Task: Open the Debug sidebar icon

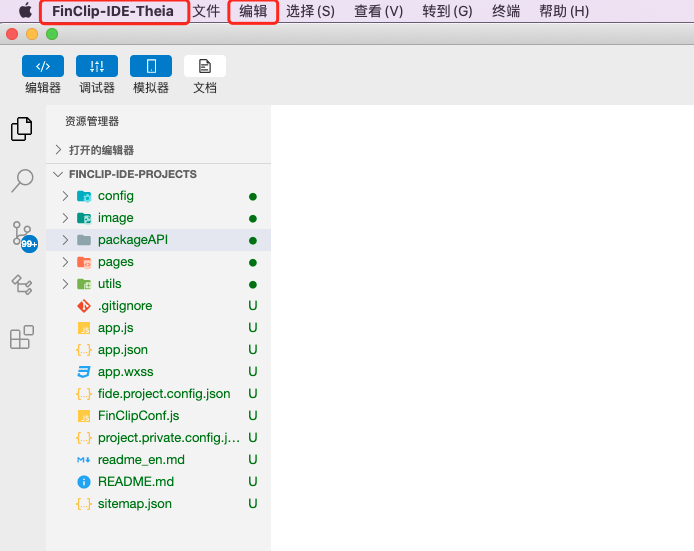Action: 22,285
